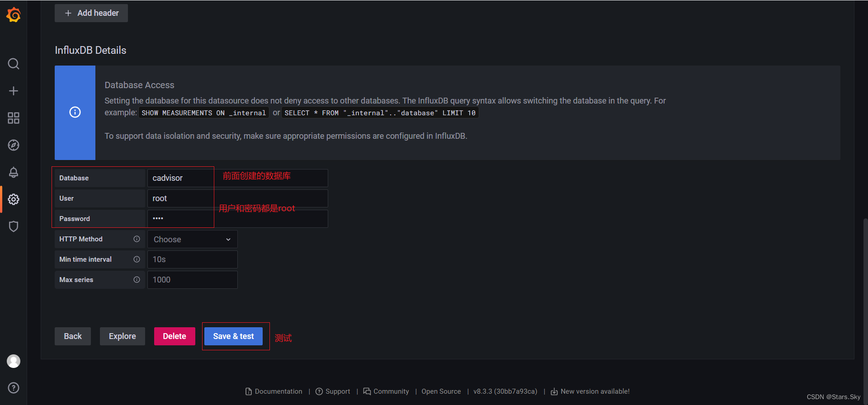Show the Min time interval info tooltip
This screenshot has height=405, width=868.
[137, 259]
